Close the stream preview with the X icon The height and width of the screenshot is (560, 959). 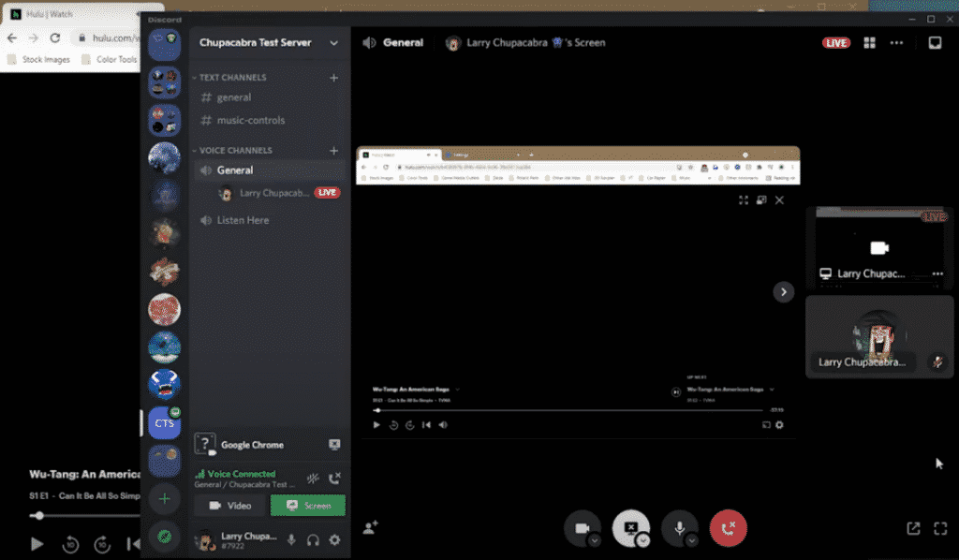pyautogui.click(x=779, y=199)
